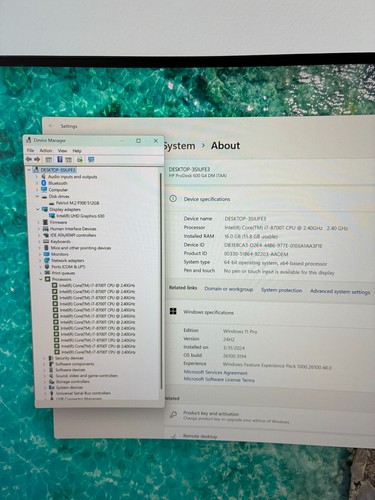This screenshot has width=375, height=500.
Task: Expand the Network adapters node
Action: [x=40, y=261]
